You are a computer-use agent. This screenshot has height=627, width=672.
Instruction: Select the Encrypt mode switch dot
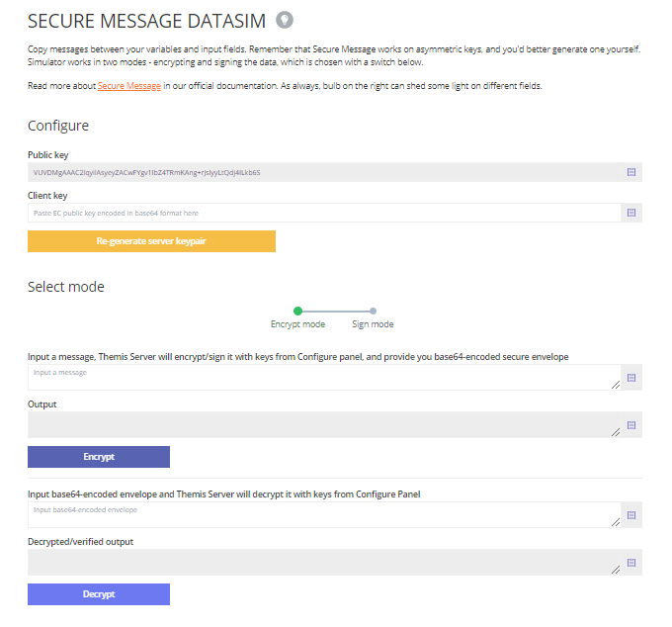(297, 311)
